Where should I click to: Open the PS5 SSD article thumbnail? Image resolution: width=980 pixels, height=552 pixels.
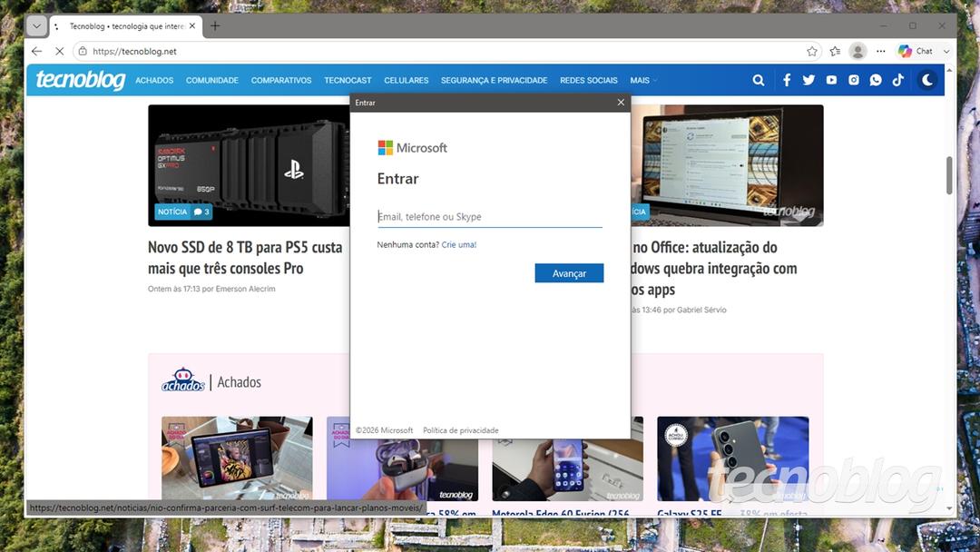click(249, 165)
